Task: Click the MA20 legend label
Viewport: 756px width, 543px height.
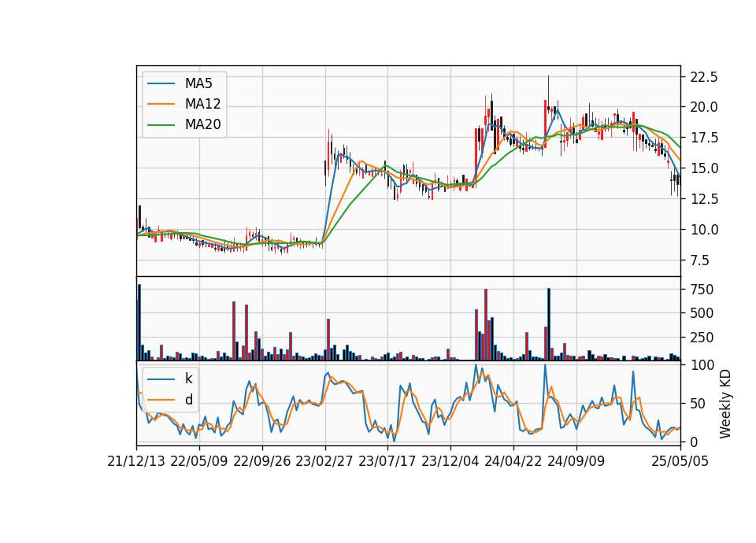Action: [202, 125]
